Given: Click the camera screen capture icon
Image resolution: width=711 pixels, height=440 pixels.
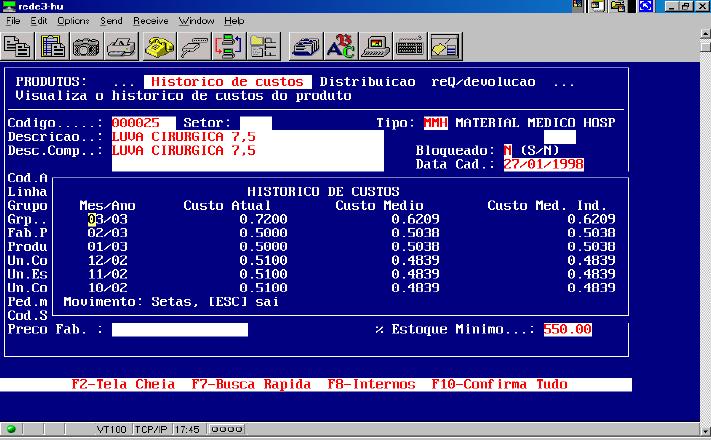Looking at the screenshot, I should (x=87, y=46).
